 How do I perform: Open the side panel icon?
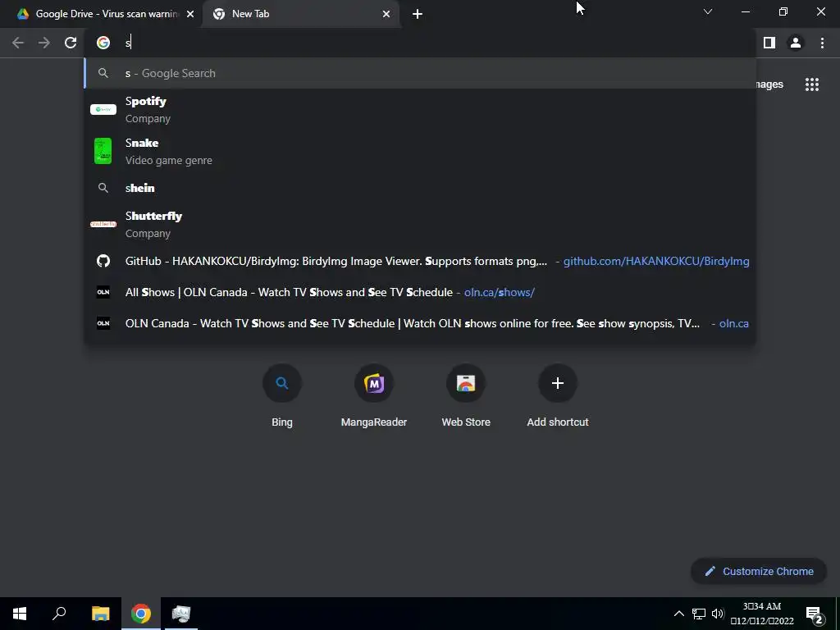coord(769,43)
